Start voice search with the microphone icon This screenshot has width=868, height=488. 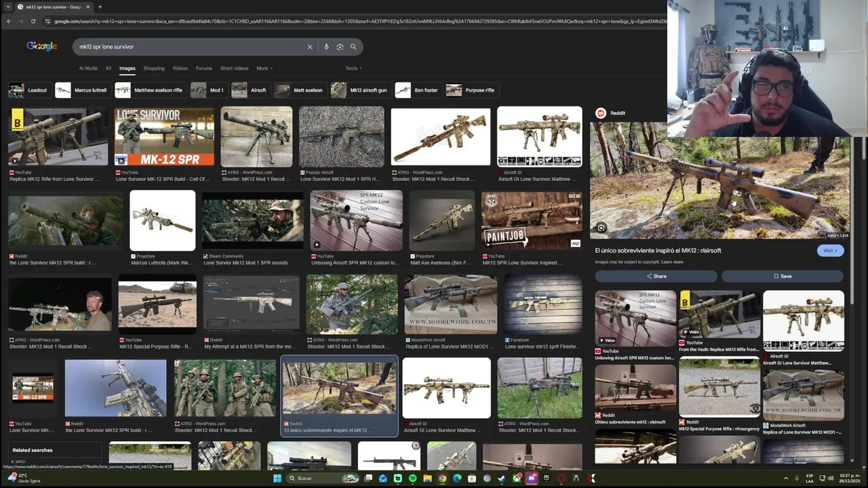pos(326,47)
